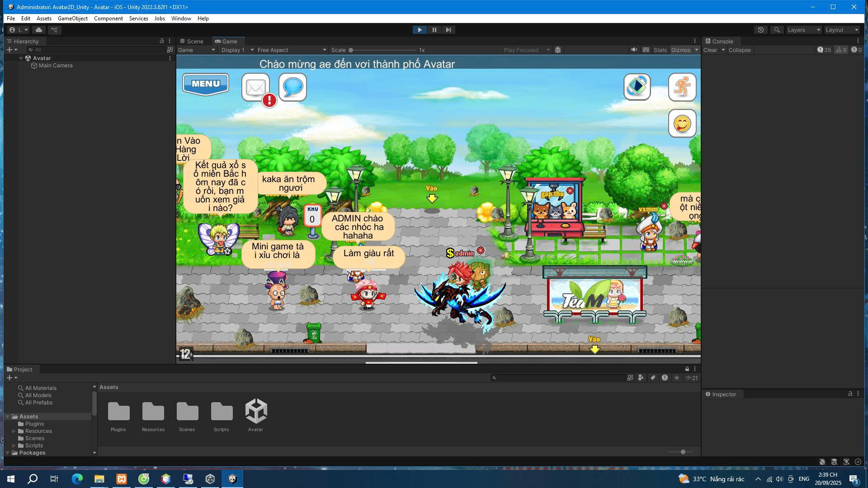Adjust the Game view Scale slider
This screenshot has width=868, height=488.
point(351,50)
